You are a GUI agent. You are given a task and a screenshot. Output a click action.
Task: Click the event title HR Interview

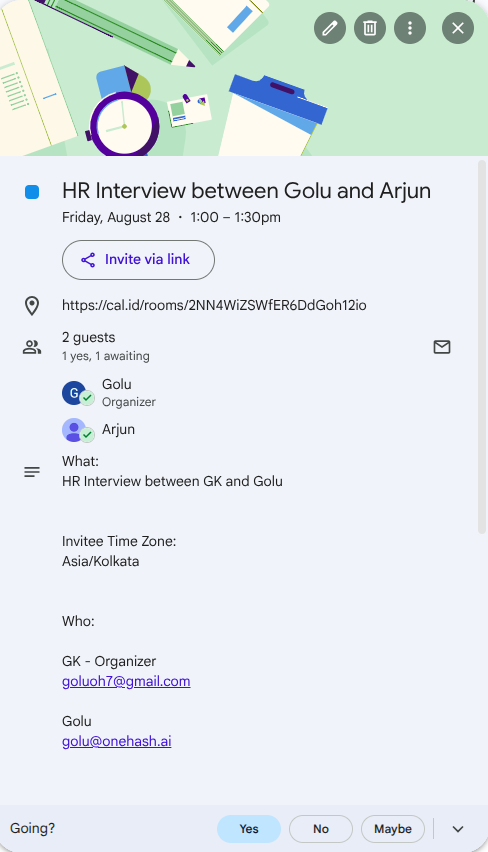point(246,191)
